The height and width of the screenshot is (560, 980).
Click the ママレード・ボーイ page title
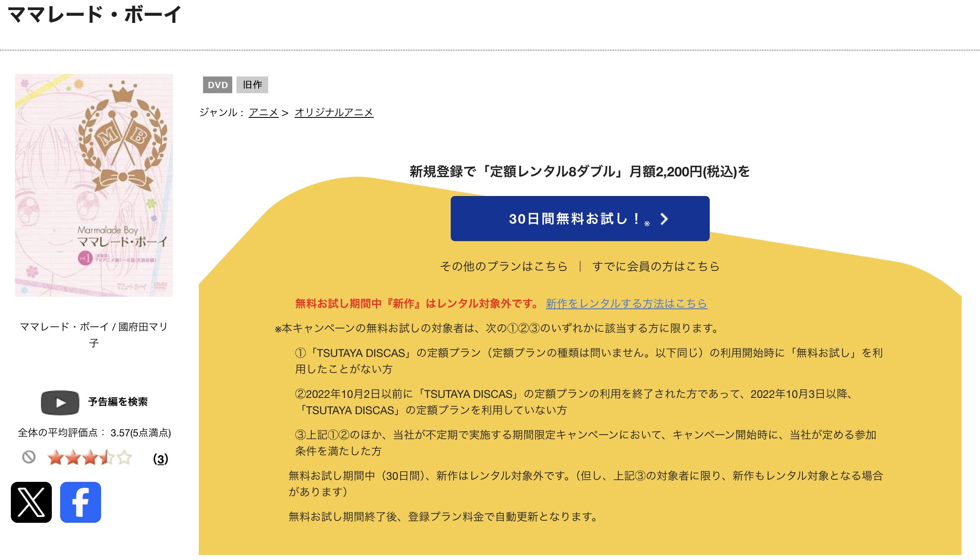(x=94, y=14)
